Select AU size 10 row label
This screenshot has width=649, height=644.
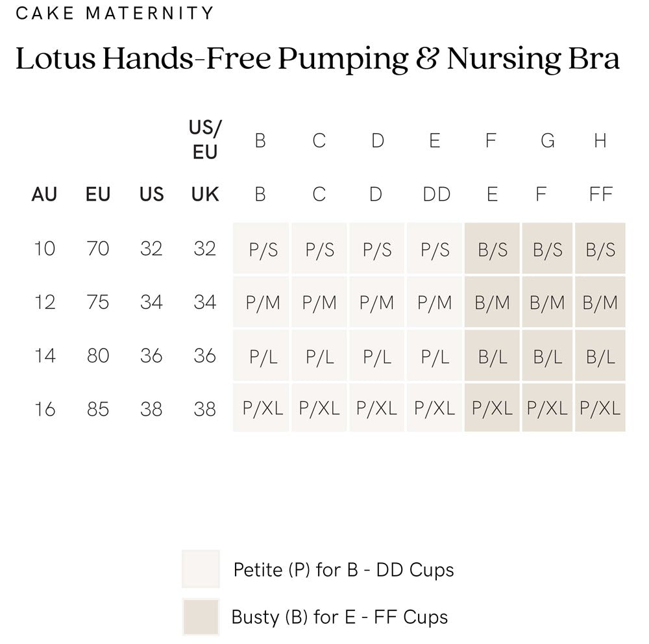44,249
